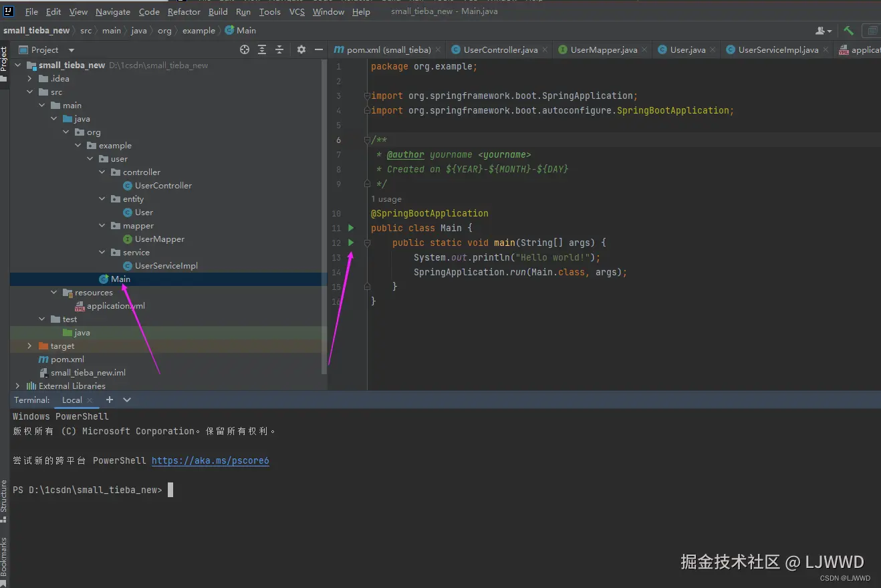Image resolution: width=881 pixels, height=588 pixels.
Task: Click the run gutter icon beside class Main
Action: point(351,228)
